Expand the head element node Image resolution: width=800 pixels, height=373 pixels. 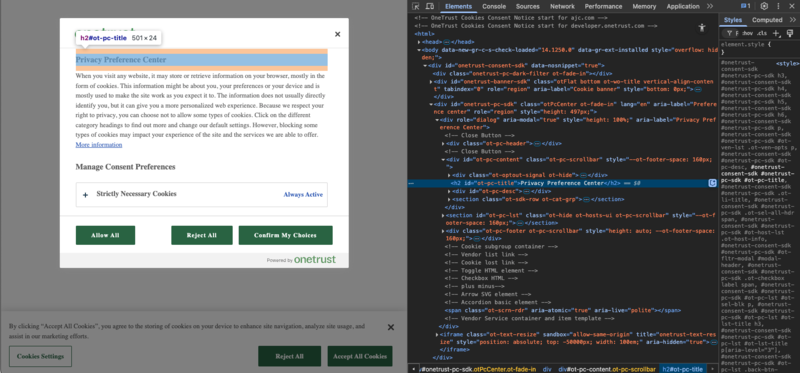pos(419,42)
